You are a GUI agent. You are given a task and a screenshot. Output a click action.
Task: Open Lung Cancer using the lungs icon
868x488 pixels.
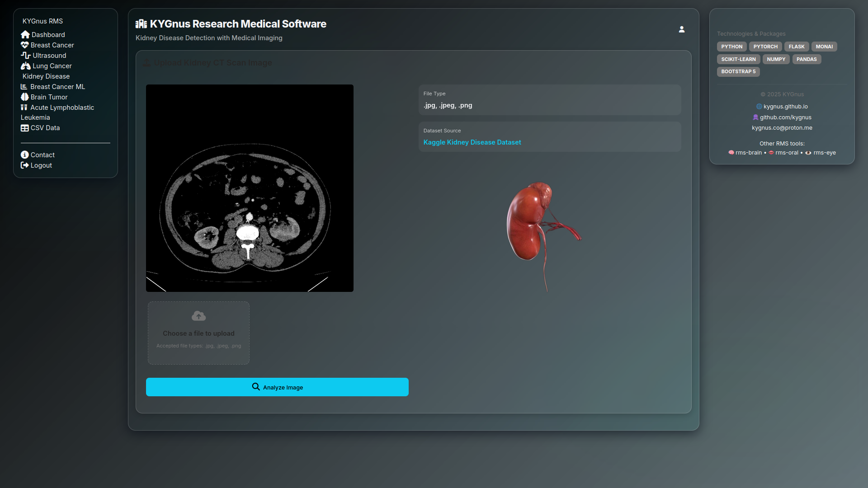25,66
